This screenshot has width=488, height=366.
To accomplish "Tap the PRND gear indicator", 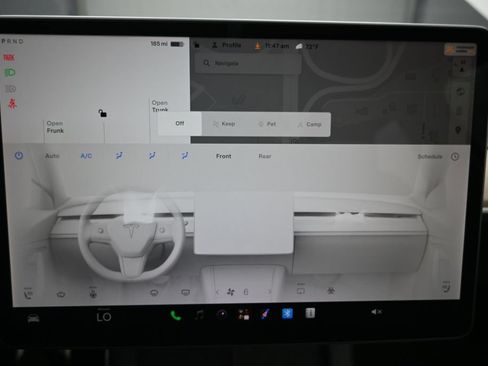I will [x=13, y=41].
